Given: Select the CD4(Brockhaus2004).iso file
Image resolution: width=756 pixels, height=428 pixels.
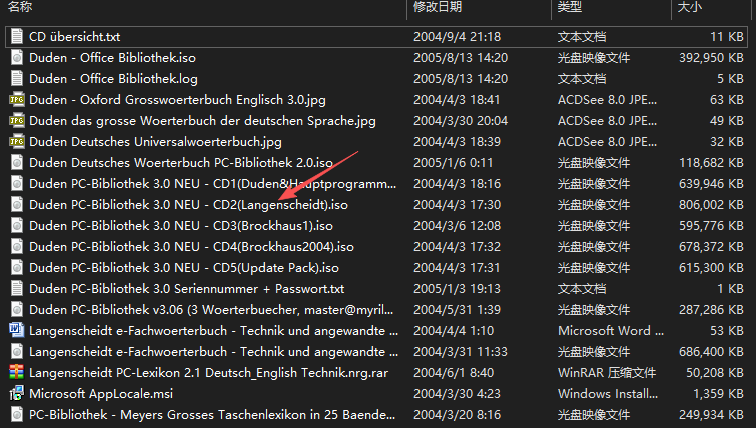Looking at the screenshot, I should (x=191, y=246).
